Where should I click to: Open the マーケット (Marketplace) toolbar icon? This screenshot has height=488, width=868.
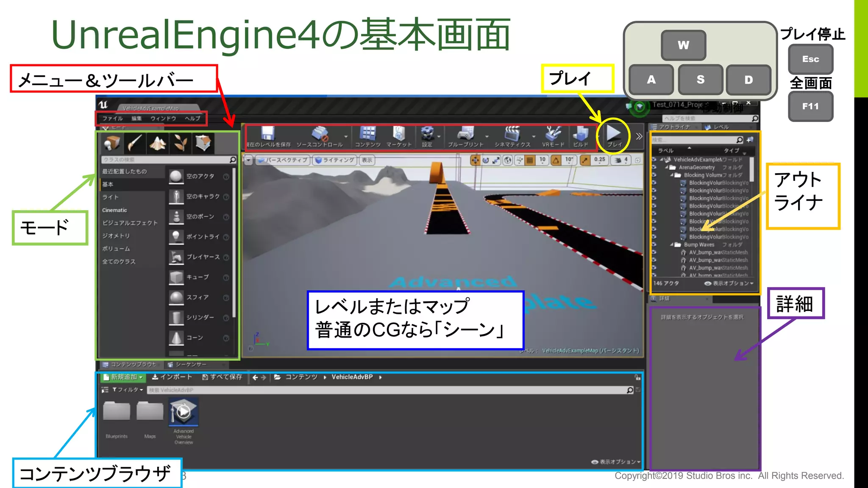point(398,133)
